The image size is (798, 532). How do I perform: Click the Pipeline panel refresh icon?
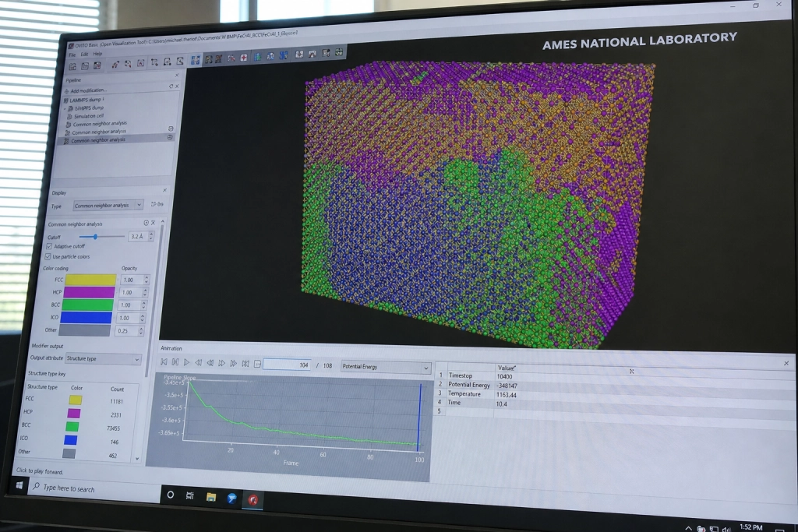tap(171, 86)
